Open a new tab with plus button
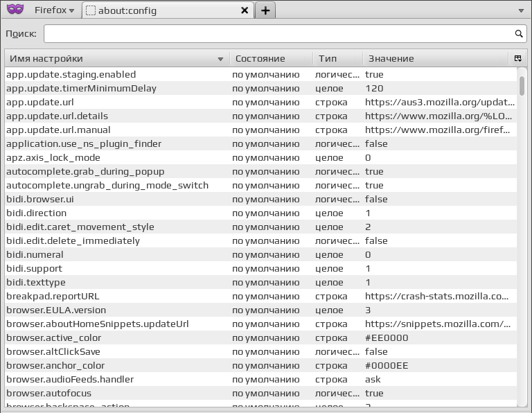 (x=265, y=10)
